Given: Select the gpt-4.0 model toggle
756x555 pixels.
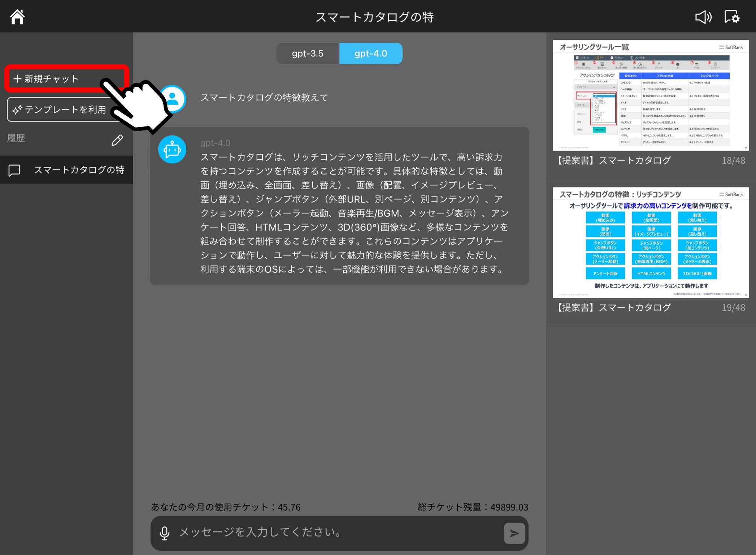Looking at the screenshot, I should coord(371,53).
